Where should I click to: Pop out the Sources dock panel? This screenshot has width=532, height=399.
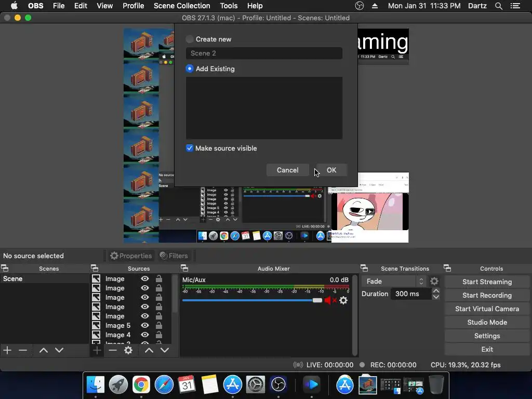pos(95,269)
